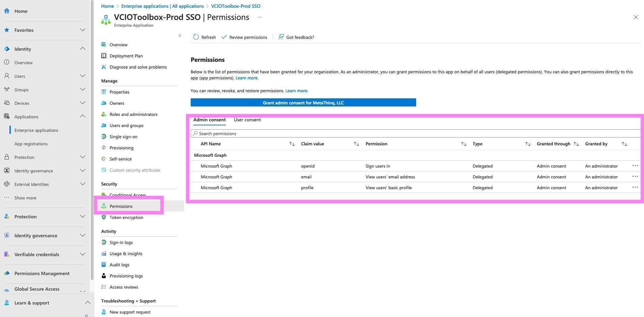Click the Identity diamond icon

[x=7, y=49]
